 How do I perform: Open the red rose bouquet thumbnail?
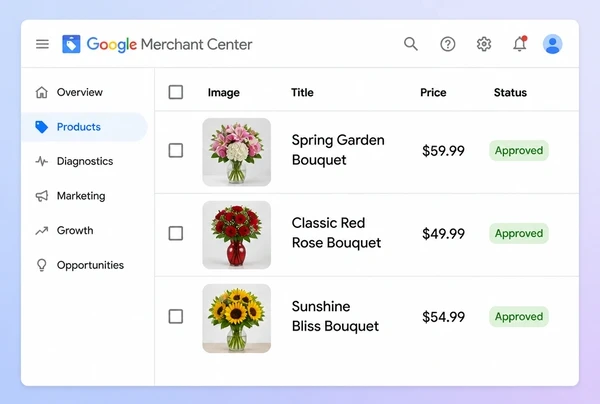(x=236, y=235)
